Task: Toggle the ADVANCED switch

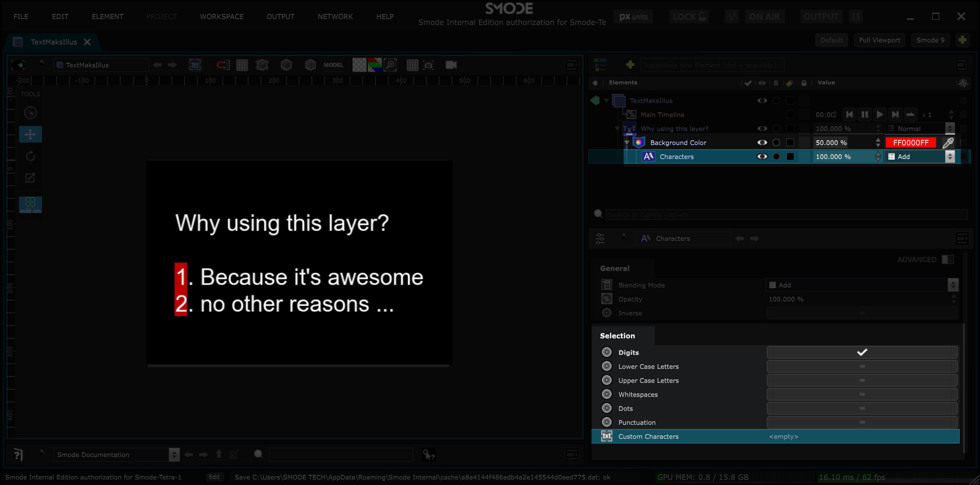Action: (x=947, y=259)
